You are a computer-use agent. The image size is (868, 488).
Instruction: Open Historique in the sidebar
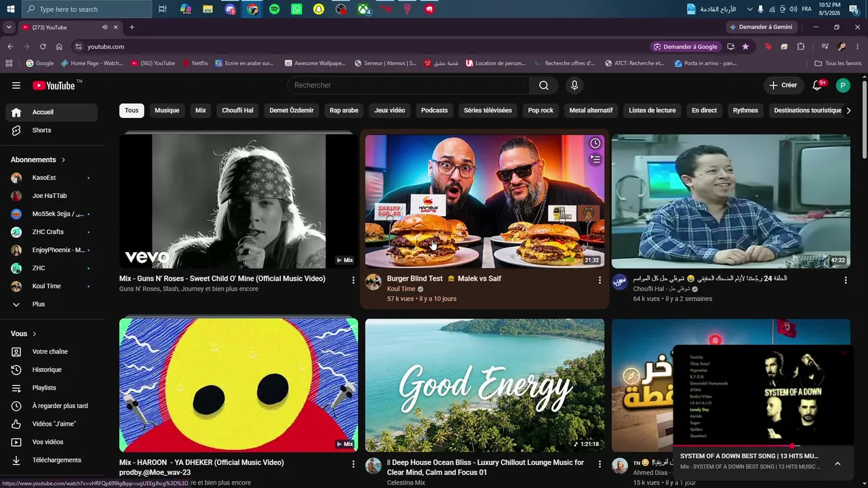coord(52,370)
